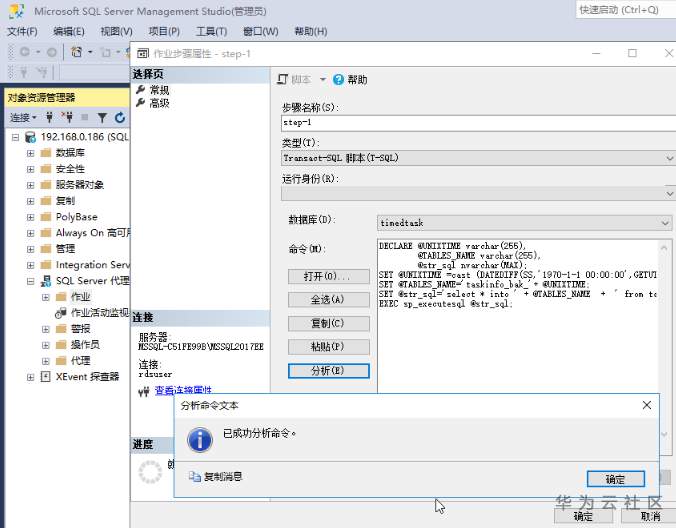Click the help icon in dialog toolbar
Image resolution: width=676 pixels, height=528 pixels.
338,80
